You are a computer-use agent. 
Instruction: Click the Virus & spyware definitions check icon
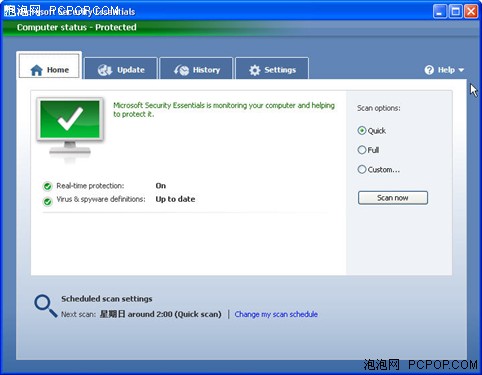pyautogui.click(x=48, y=201)
